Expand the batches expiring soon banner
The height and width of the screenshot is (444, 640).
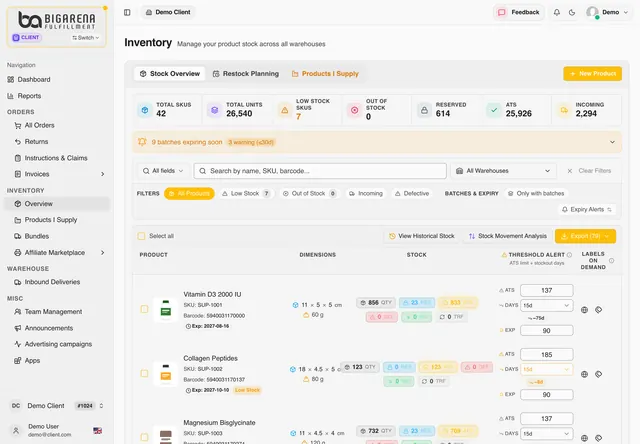tap(612, 142)
